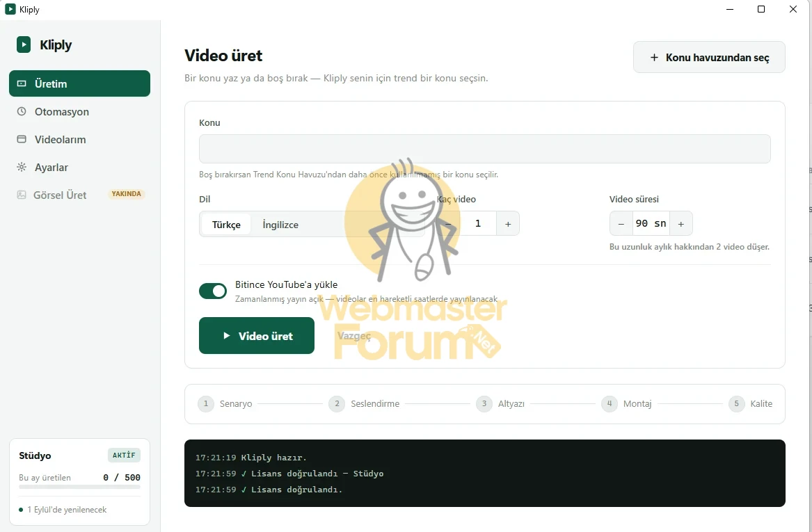Open the Üretim section in sidebar
The image size is (812, 532).
pos(79,83)
